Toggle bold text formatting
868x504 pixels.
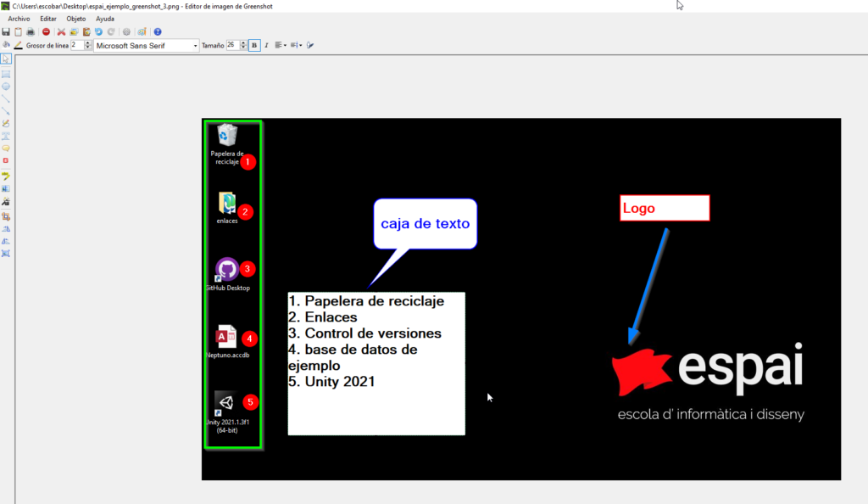click(253, 45)
